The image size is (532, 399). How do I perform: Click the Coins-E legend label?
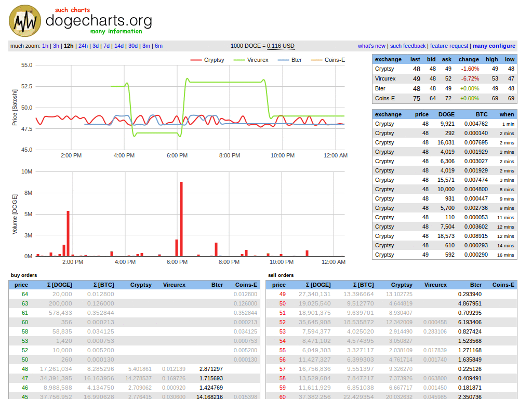tap(335, 60)
